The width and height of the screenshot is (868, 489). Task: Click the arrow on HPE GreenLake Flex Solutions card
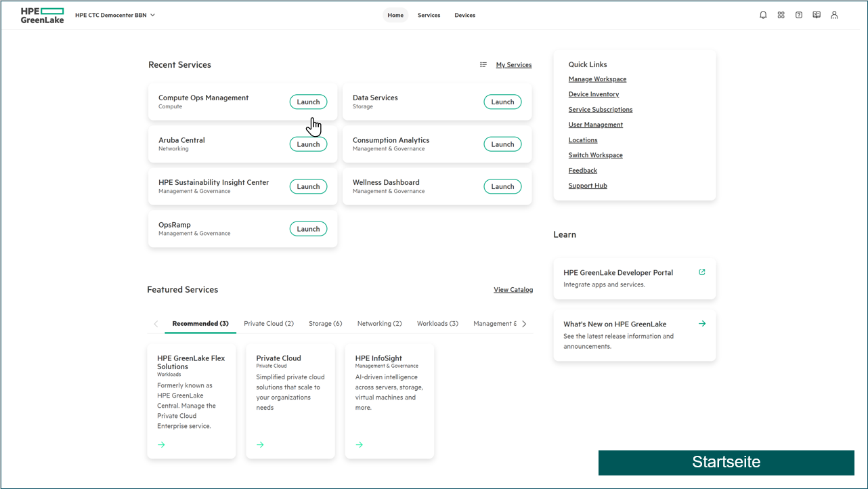pyautogui.click(x=161, y=445)
